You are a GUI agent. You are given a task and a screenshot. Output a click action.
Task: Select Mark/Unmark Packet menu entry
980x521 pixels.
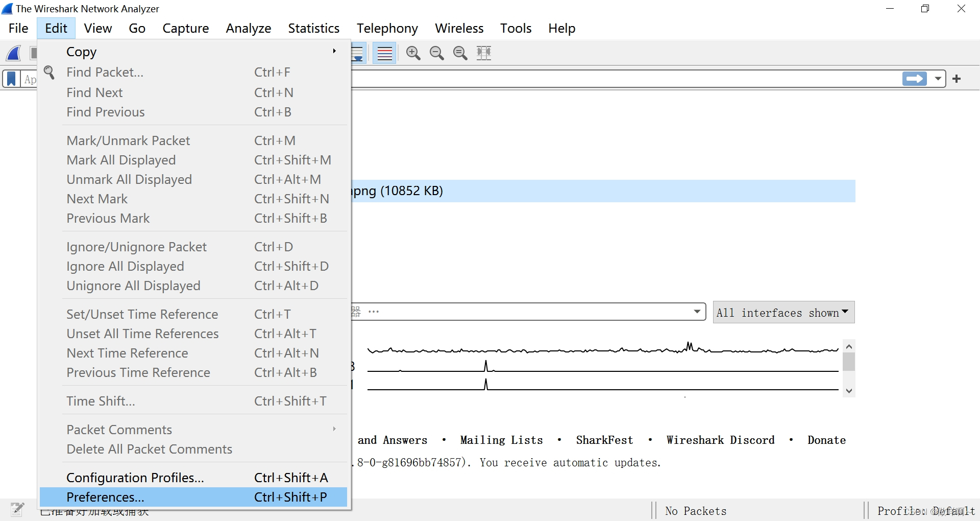click(193, 140)
